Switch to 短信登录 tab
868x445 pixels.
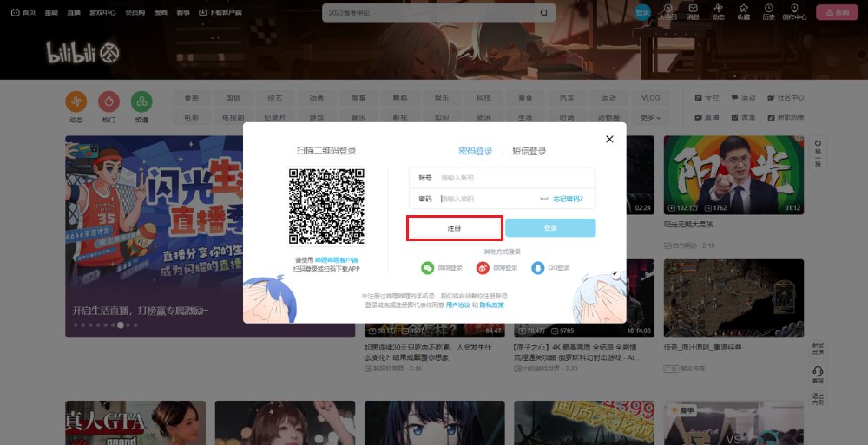(x=529, y=151)
